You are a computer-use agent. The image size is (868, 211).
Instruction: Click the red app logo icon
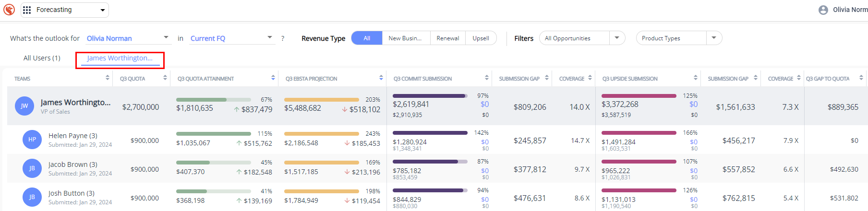(x=9, y=10)
